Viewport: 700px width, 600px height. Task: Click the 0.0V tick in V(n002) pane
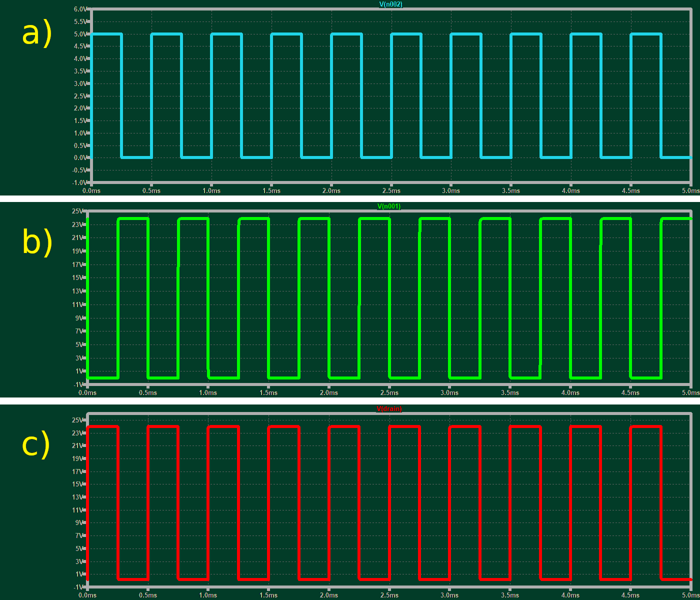coord(81,158)
